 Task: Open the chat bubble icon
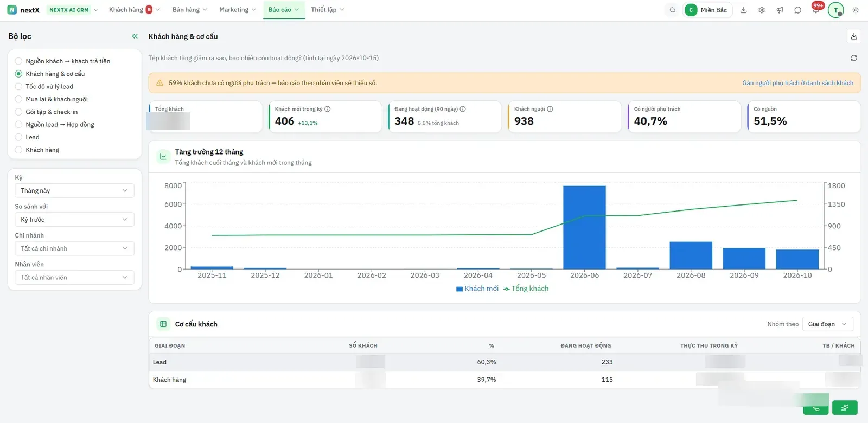tap(797, 10)
